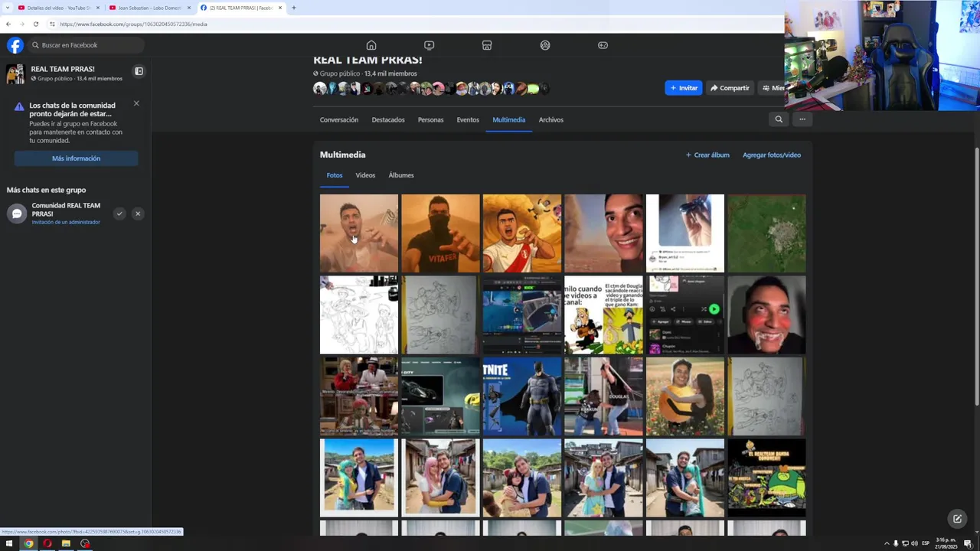This screenshot has width=980, height=551.
Task: Open the three-dot group options menu
Action: 802,119
